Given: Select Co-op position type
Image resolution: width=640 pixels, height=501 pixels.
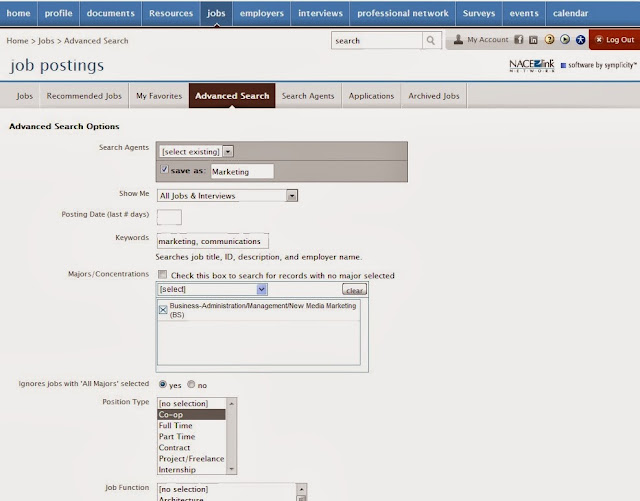Looking at the screenshot, I should click(x=191, y=414).
